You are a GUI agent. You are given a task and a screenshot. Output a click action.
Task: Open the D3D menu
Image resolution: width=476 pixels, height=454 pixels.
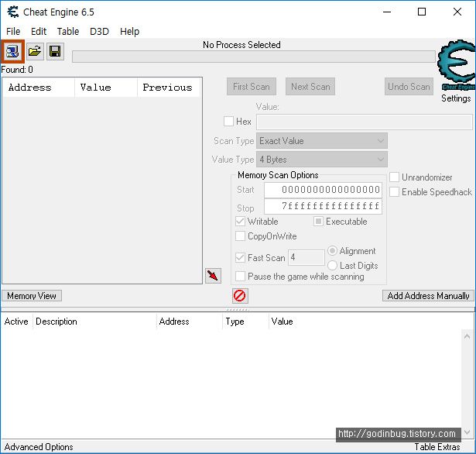coord(99,31)
